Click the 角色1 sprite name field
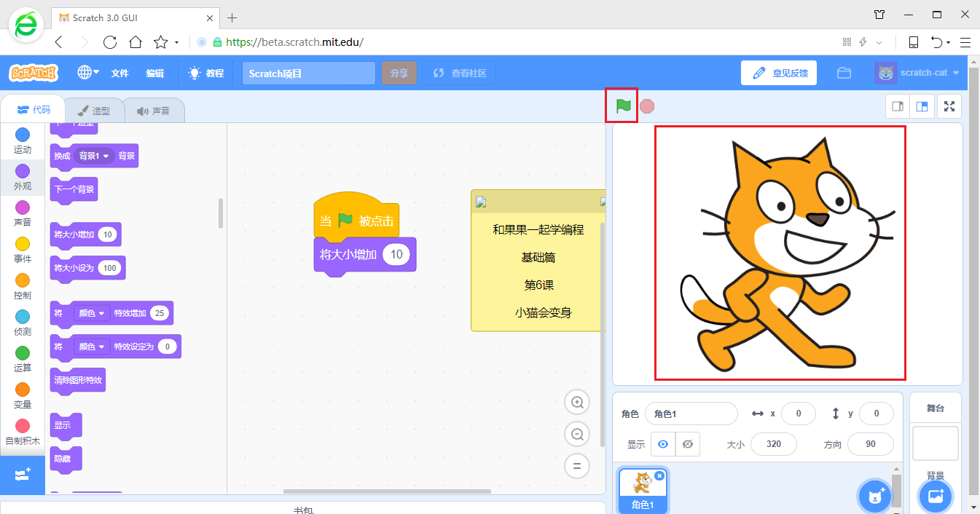 coord(691,414)
